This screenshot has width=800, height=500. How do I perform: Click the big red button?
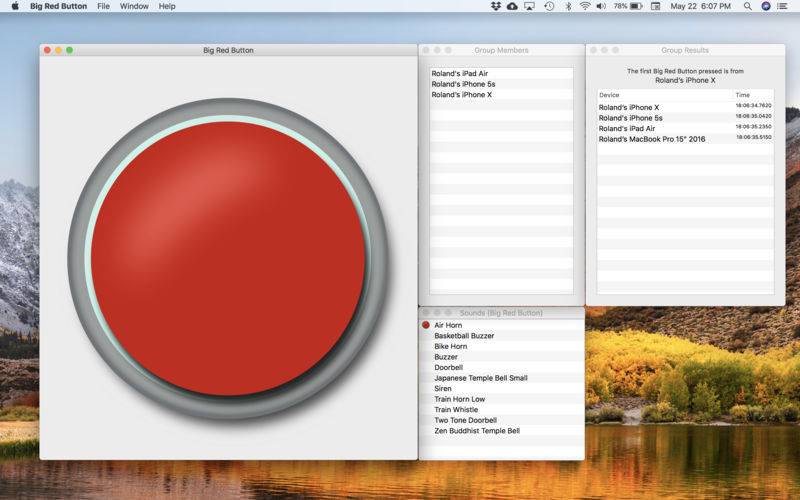(x=228, y=259)
